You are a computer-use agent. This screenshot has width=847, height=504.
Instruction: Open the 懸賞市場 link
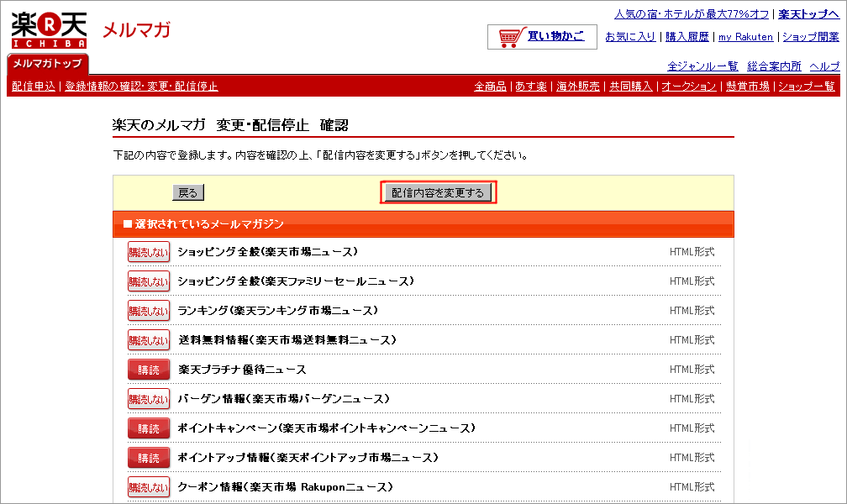(x=748, y=87)
